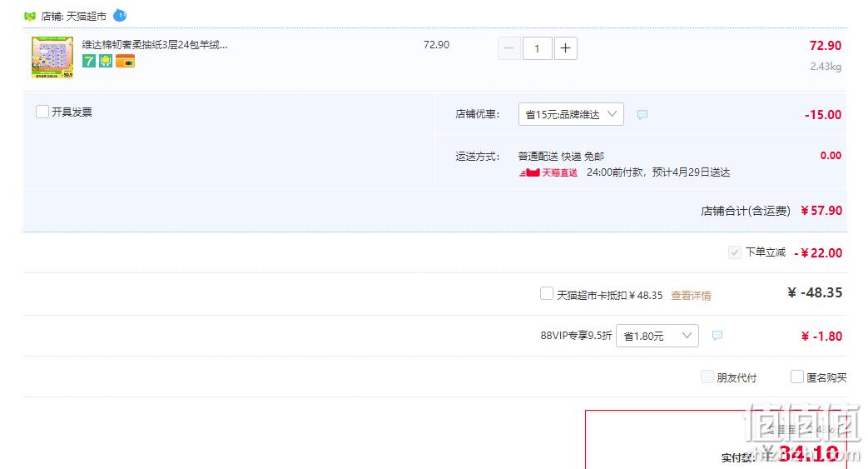The height and width of the screenshot is (469, 868).
Task: Increase quantity with the plus button
Action: 565,48
